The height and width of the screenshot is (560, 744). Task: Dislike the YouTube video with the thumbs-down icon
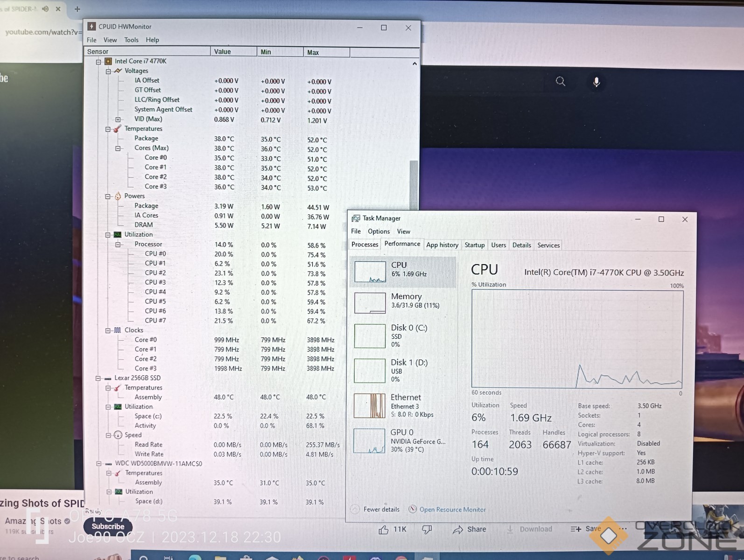(x=427, y=529)
